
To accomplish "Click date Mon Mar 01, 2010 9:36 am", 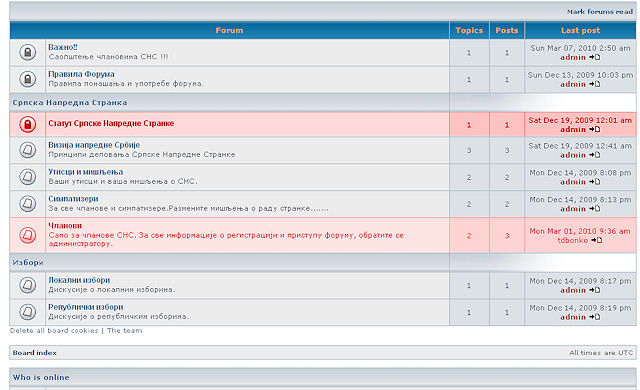I will pos(580,231).
